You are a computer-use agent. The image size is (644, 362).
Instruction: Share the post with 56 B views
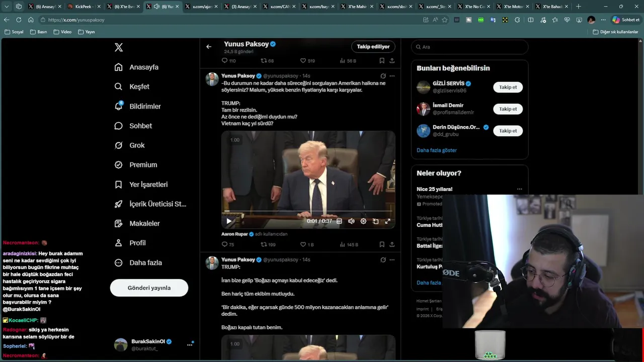392,60
